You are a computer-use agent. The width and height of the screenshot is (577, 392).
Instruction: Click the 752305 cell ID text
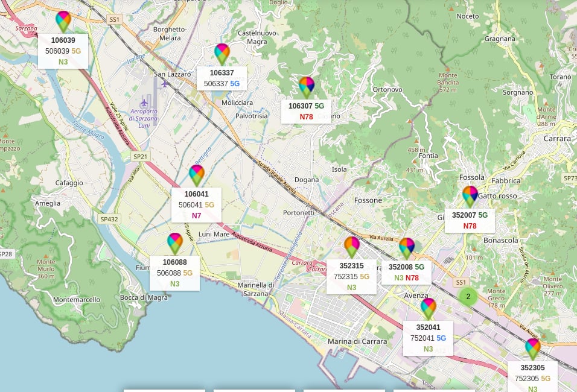coord(527,378)
